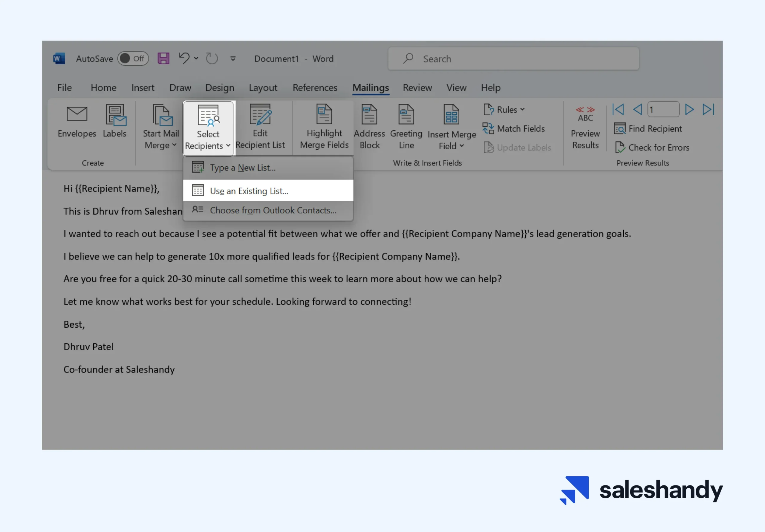Open the References tab

315,88
